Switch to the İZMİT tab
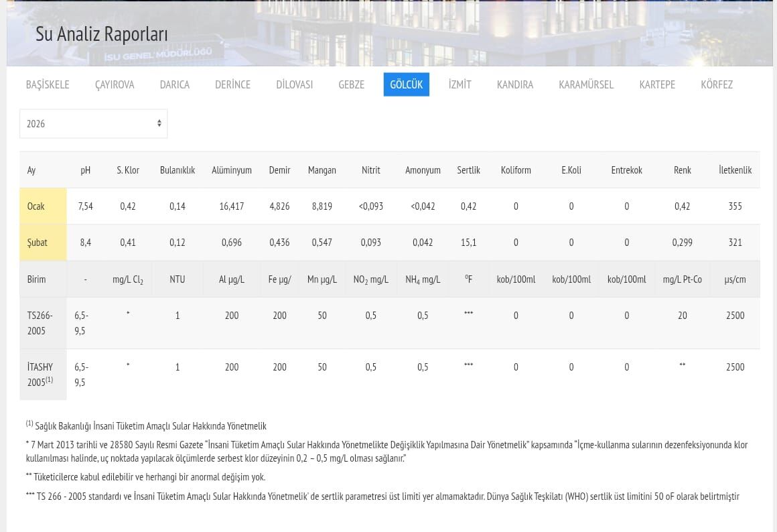Viewport: 777px width, 532px height. (x=460, y=84)
